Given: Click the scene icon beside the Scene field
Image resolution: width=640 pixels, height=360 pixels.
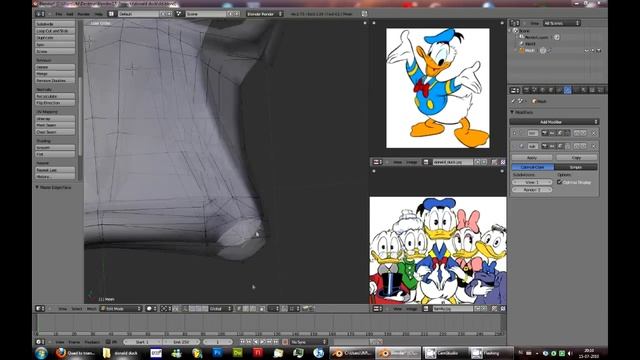Looking at the screenshot, I should click(x=179, y=14).
